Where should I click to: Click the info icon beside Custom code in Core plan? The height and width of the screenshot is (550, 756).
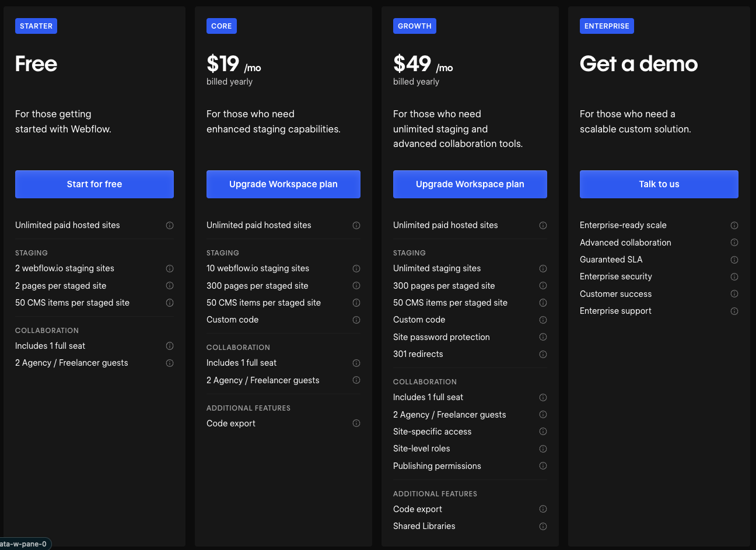tap(356, 320)
